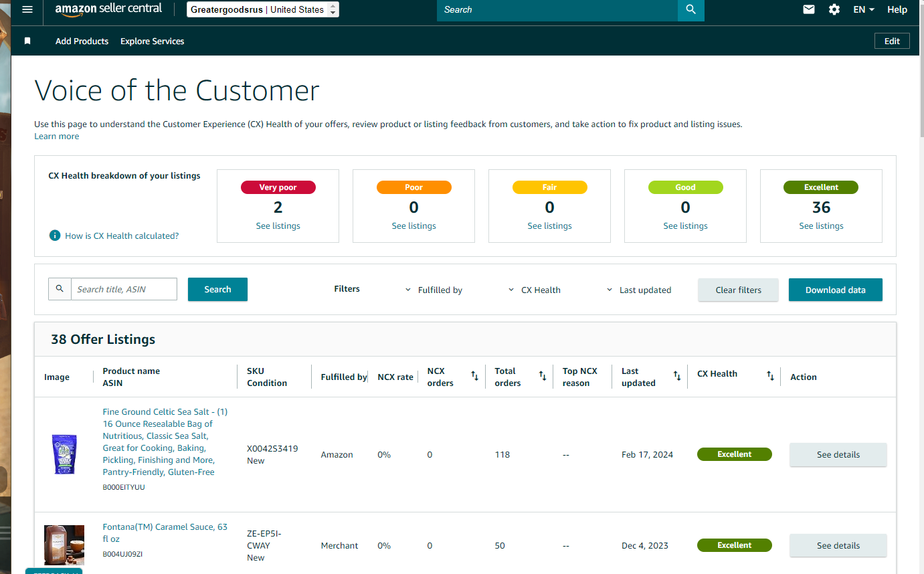
Task: Open the Greatergoodsrus United States account switcher
Action: click(263, 9)
